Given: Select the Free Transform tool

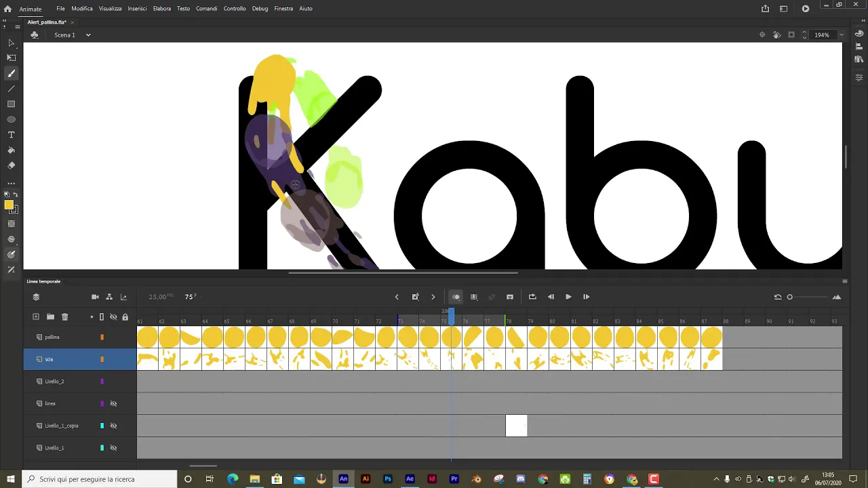Looking at the screenshot, I should tap(11, 58).
